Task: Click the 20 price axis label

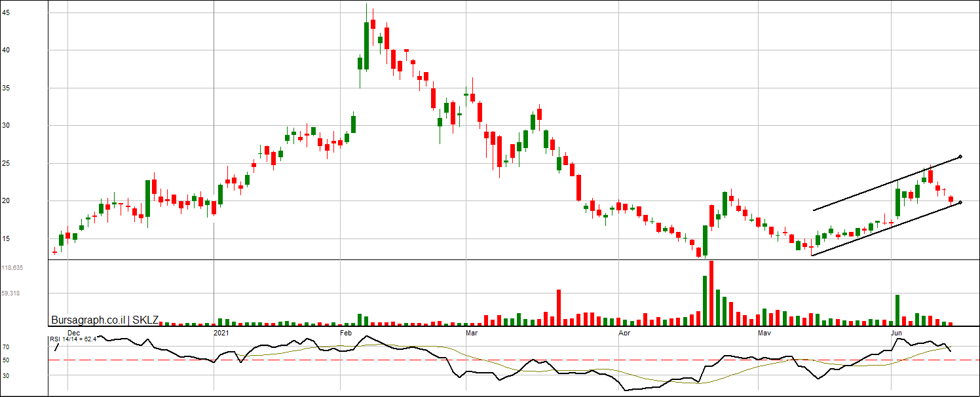Action: 5,201
